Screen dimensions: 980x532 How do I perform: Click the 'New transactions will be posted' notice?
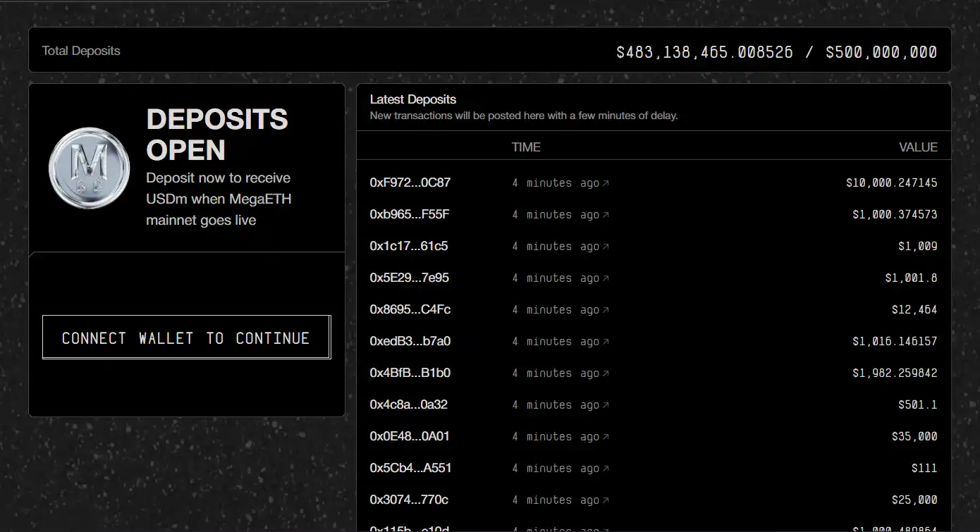point(524,116)
